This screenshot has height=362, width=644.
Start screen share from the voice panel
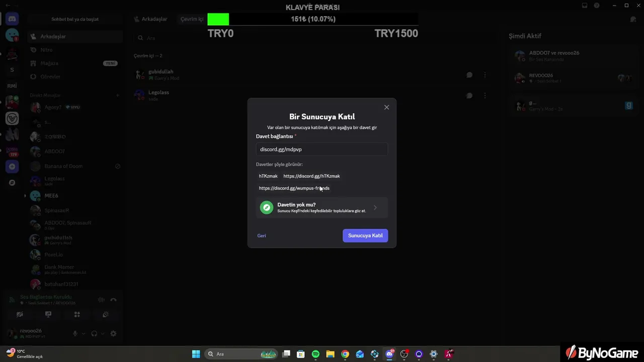(48, 314)
